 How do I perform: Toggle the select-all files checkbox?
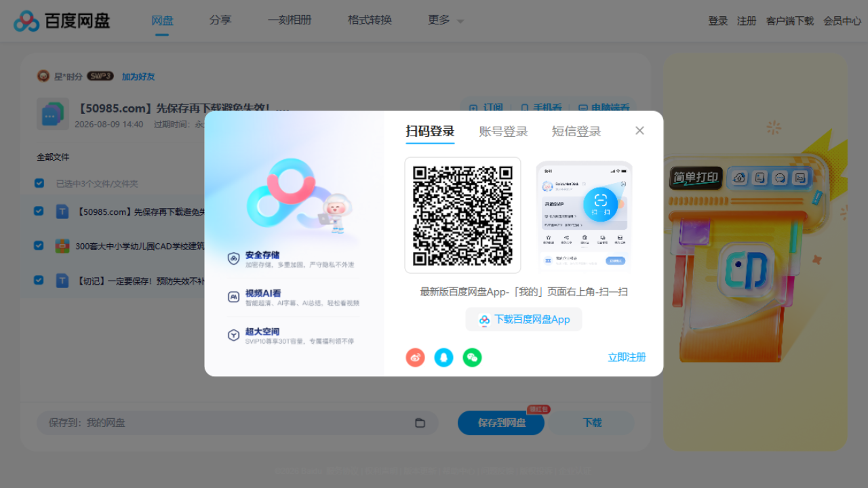(39, 183)
